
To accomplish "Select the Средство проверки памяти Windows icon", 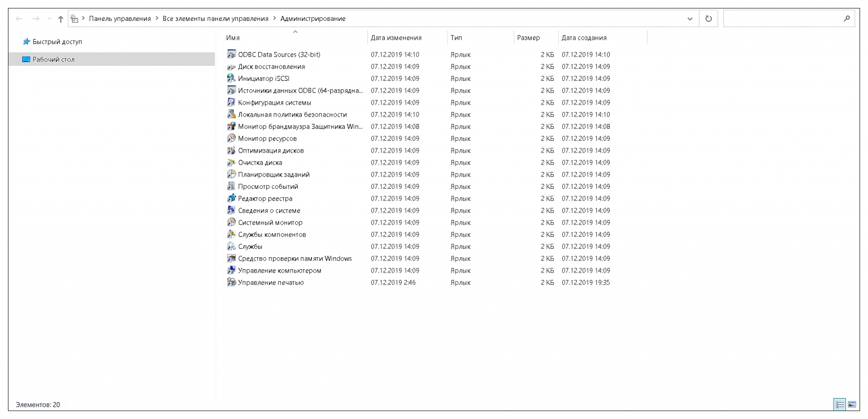I will point(231,258).
